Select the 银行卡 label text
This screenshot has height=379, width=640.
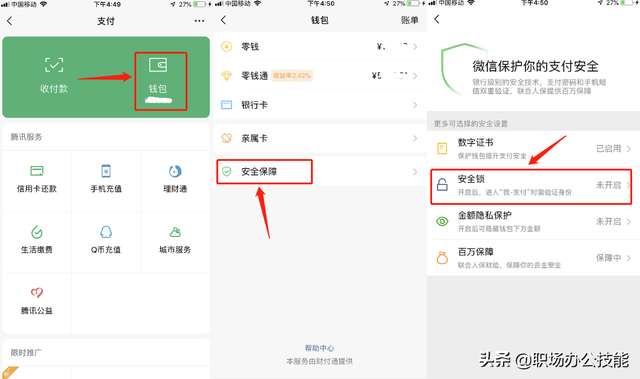tap(254, 105)
